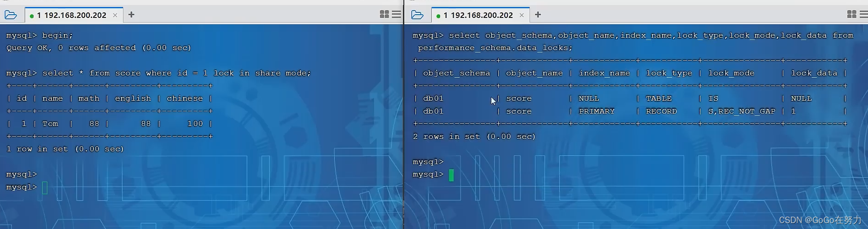Click the 'lock_data' column header
The height and width of the screenshot is (229, 868).
pyautogui.click(x=814, y=73)
